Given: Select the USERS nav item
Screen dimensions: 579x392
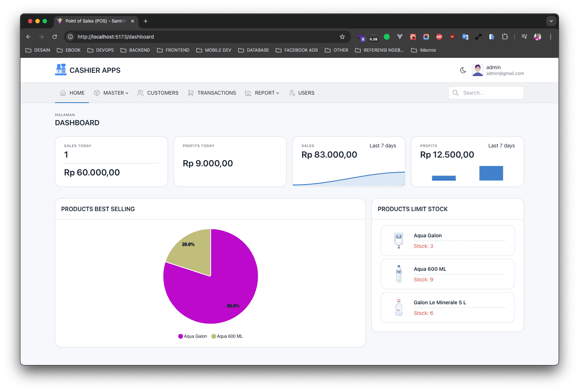Looking at the screenshot, I should click(x=302, y=93).
